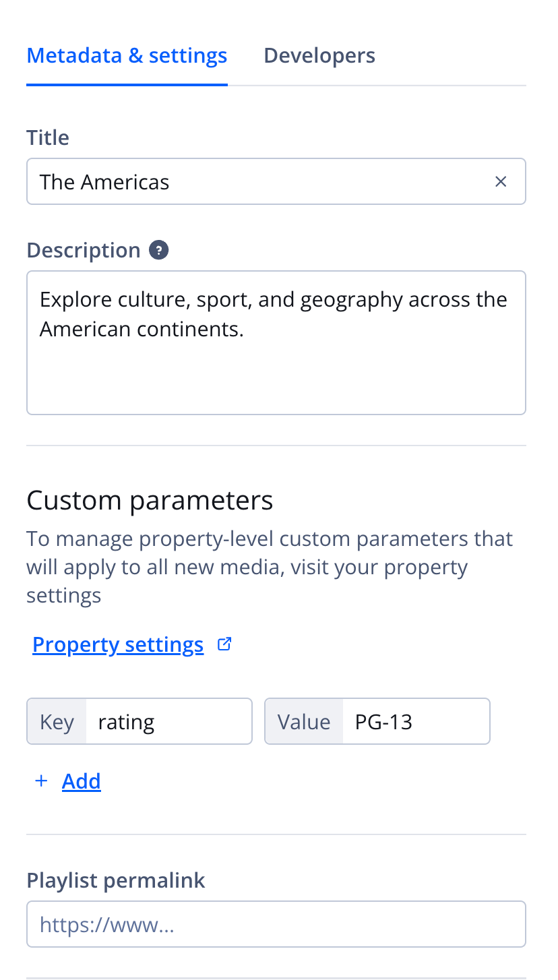Click the external link icon beside Property settings

tap(224, 644)
